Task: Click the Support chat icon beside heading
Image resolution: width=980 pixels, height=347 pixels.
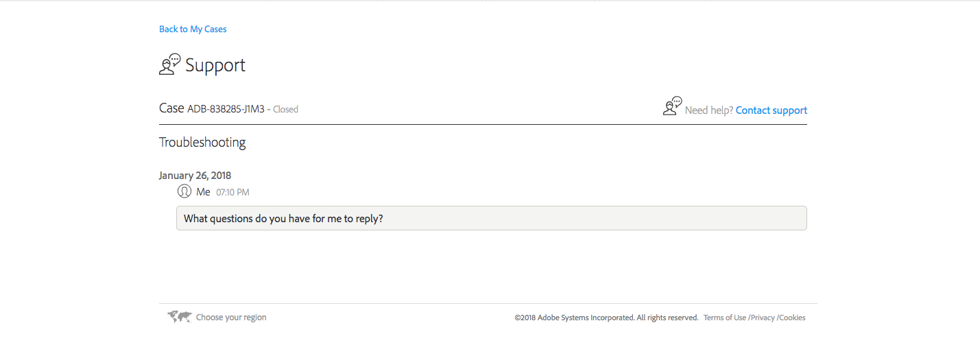Action: 169,64
